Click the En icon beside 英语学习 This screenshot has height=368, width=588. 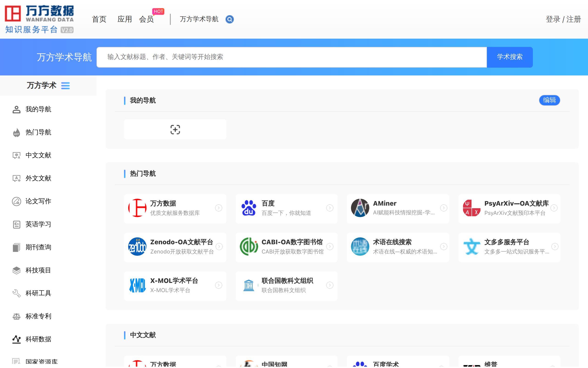click(x=17, y=224)
